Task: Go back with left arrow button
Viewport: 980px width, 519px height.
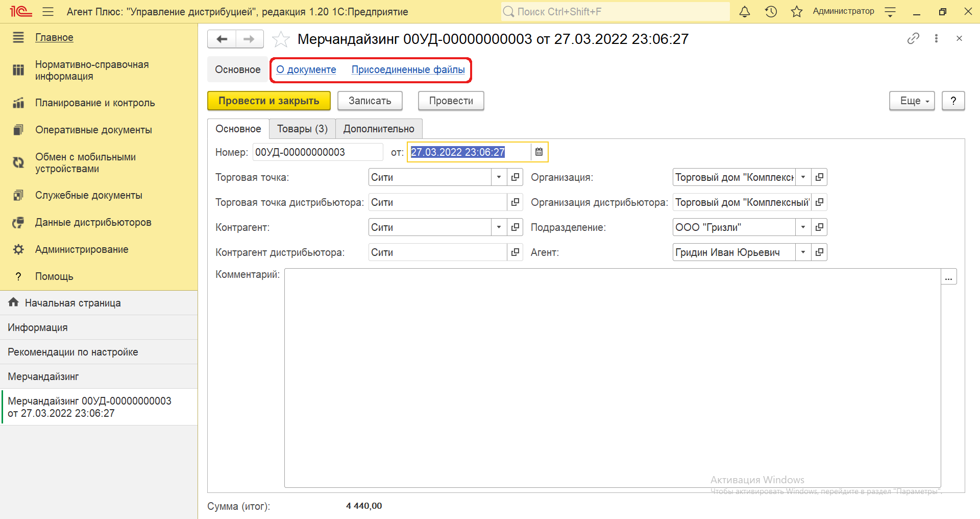Action: coord(222,39)
